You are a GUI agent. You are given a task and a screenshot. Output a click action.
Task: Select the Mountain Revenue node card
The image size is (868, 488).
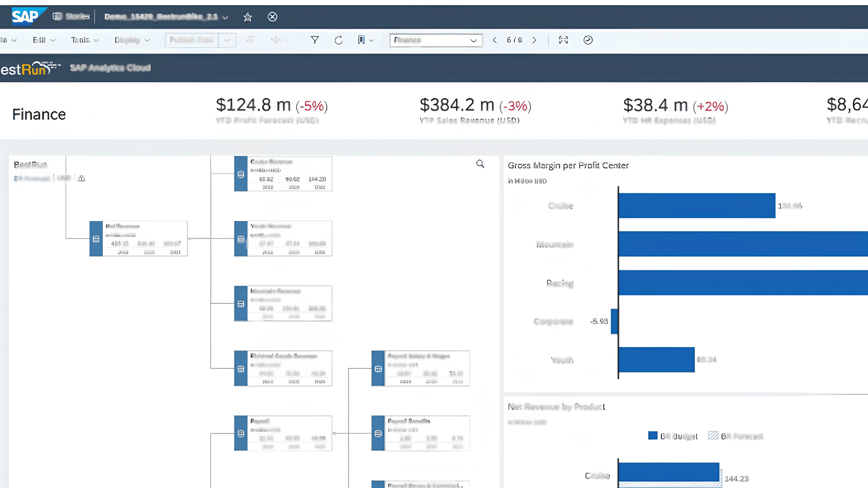point(283,304)
